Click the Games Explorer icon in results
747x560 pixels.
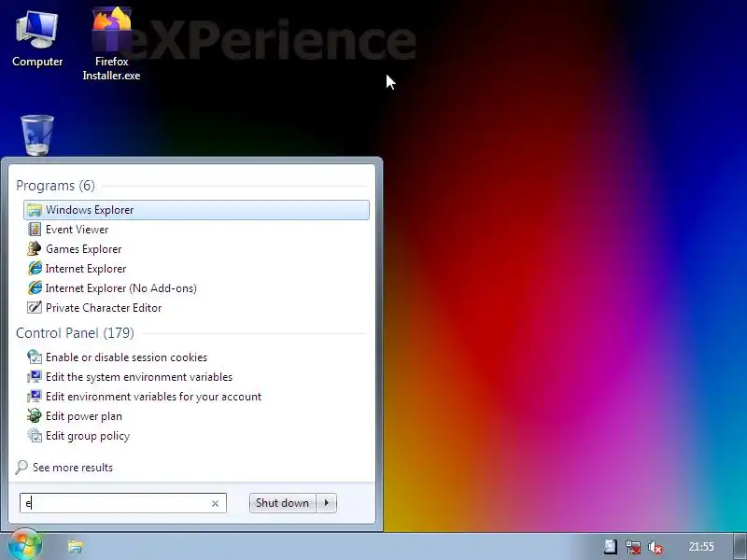click(x=35, y=249)
